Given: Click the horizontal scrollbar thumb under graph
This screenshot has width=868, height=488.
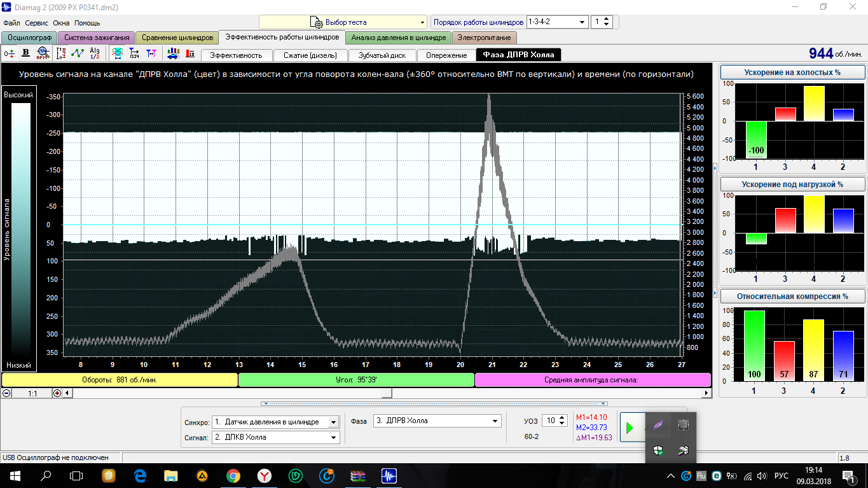Looking at the screenshot, I should coord(387,393).
